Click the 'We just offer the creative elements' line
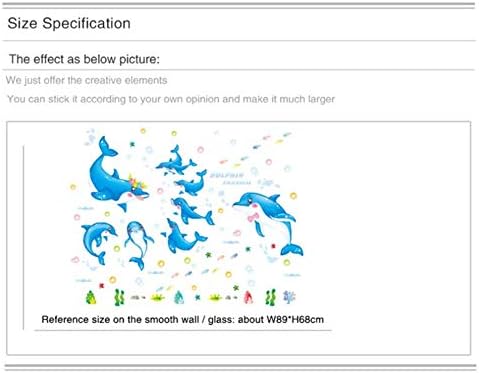The image size is (479, 373). click(86, 80)
